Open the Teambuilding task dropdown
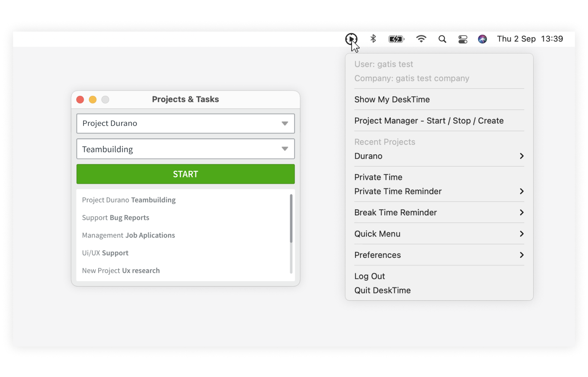 click(185, 149)
